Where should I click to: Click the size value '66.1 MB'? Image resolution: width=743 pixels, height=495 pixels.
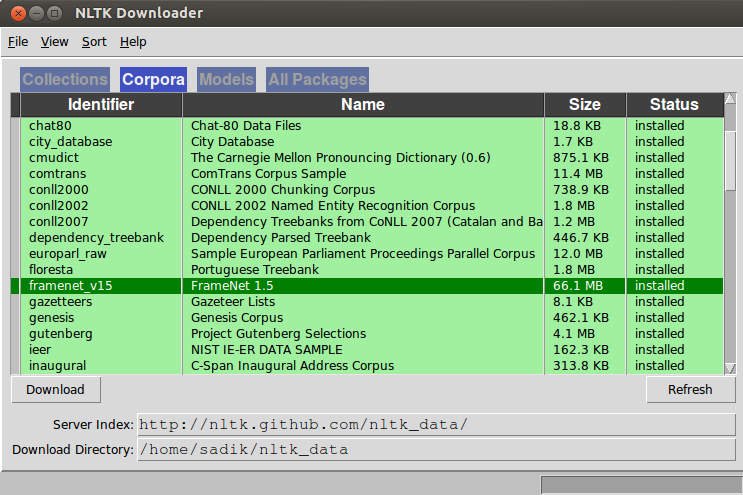[x=578, y=286]
